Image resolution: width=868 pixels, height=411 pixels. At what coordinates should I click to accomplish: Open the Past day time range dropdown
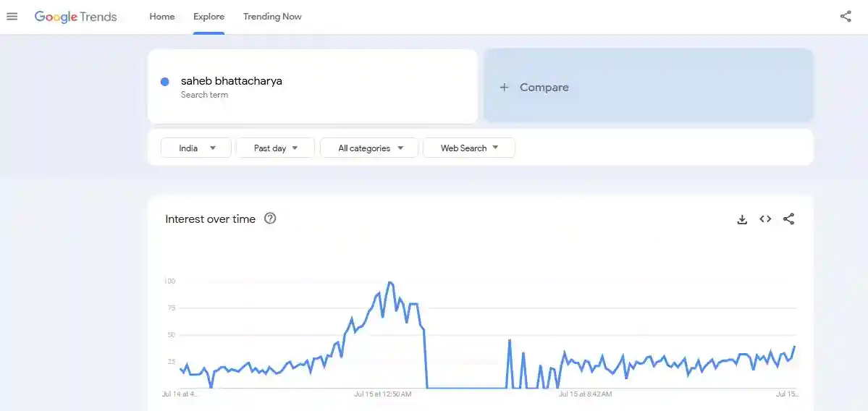[275, 148]
